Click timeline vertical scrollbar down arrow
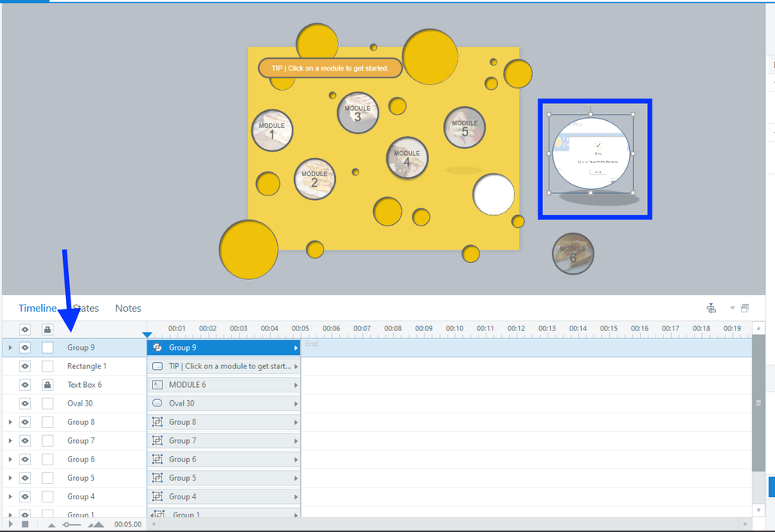This screenshot has height=532, width=775. pos(758,510)
